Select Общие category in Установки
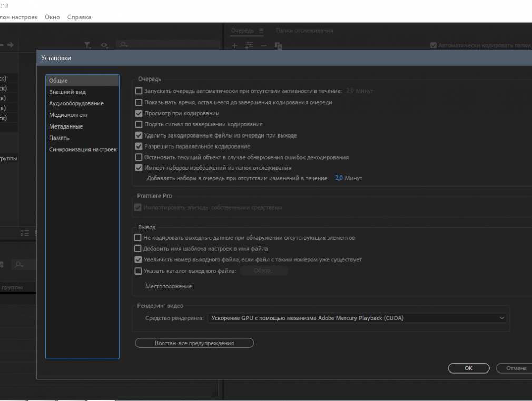The width and height of the screenshot is (532, 401). (x=83, y=81)
